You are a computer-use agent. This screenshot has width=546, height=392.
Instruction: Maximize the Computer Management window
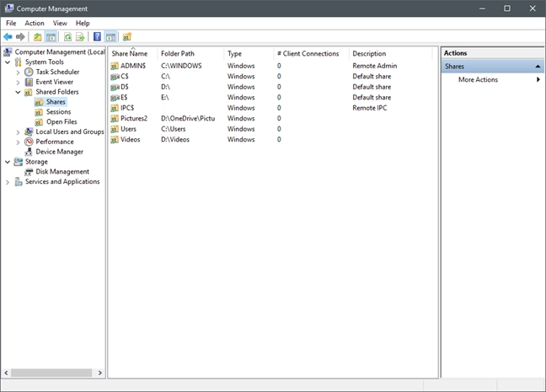point(507,8)
